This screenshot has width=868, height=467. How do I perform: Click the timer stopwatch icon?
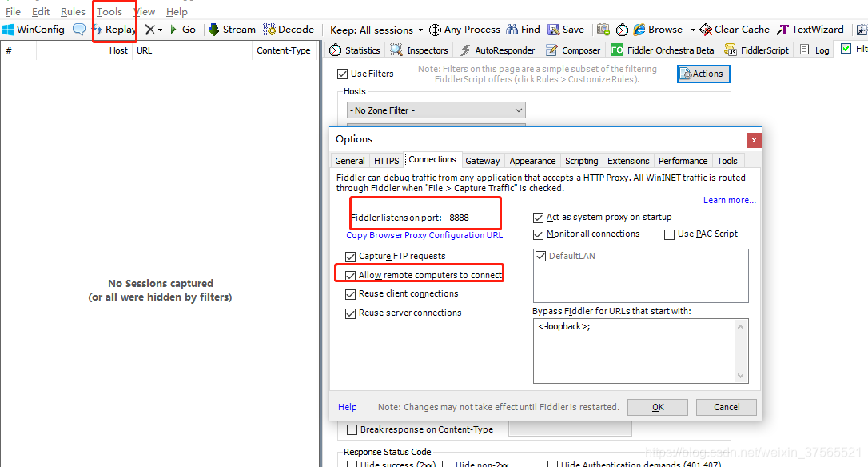(x=622, y=30)
